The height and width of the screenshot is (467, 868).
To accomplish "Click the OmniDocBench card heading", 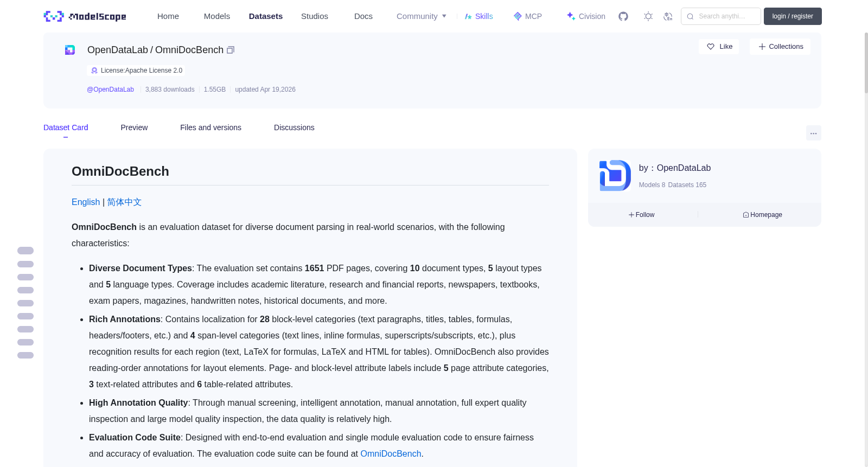I will [120, 171].
